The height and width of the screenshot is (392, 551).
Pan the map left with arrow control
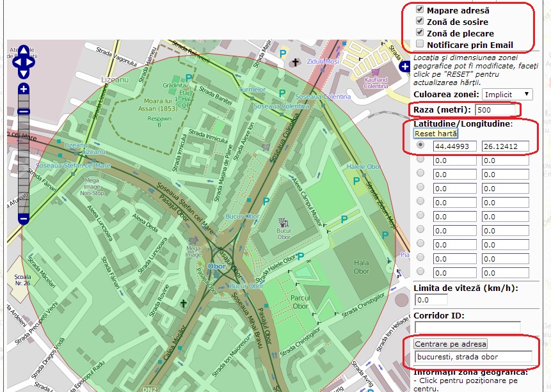pos(17,63)
